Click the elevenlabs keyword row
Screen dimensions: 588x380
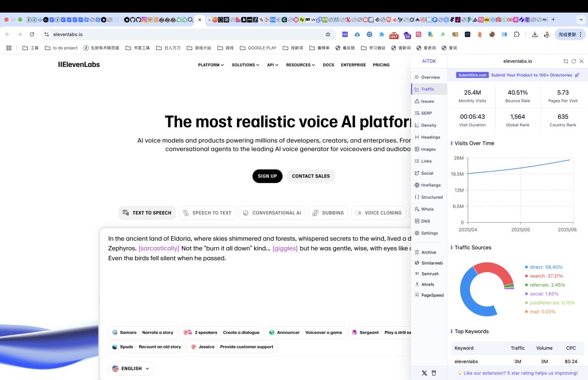(518, 361)
